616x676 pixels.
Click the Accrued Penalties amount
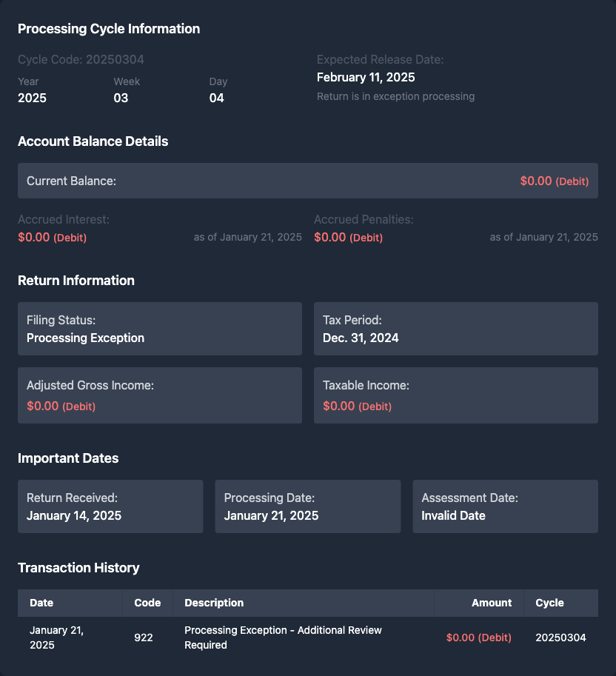click(x=348, y=238)
